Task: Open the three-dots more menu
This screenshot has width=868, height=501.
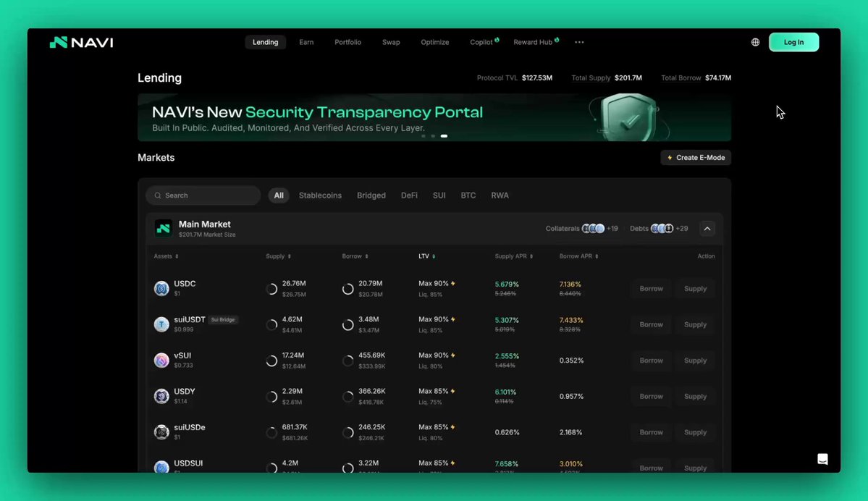Action: (579, 42)
